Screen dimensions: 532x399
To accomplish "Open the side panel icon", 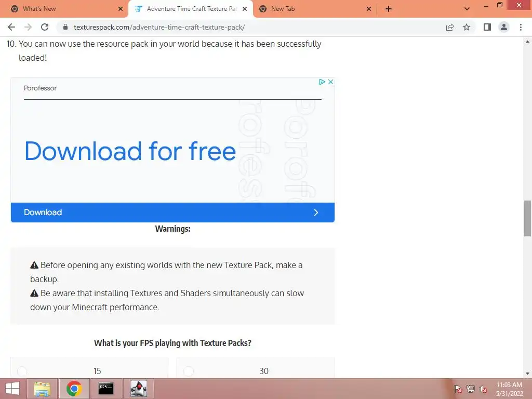I will pos(487,27).
